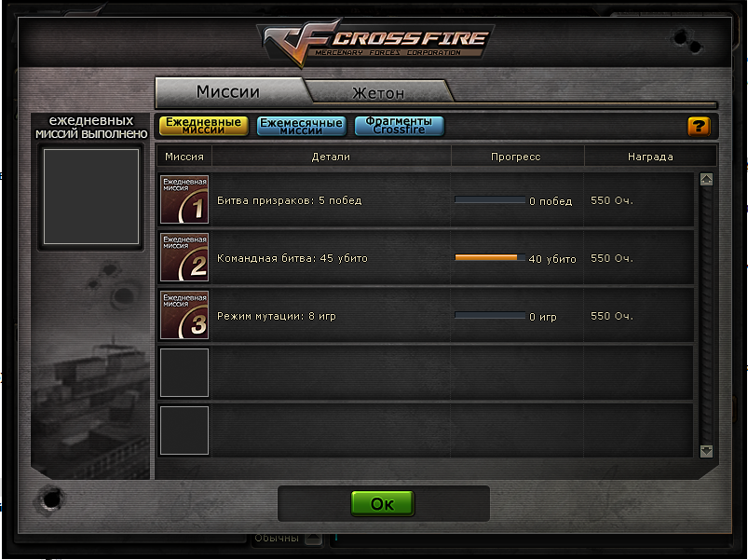Switch to the Жетон tab

(378, 92)
